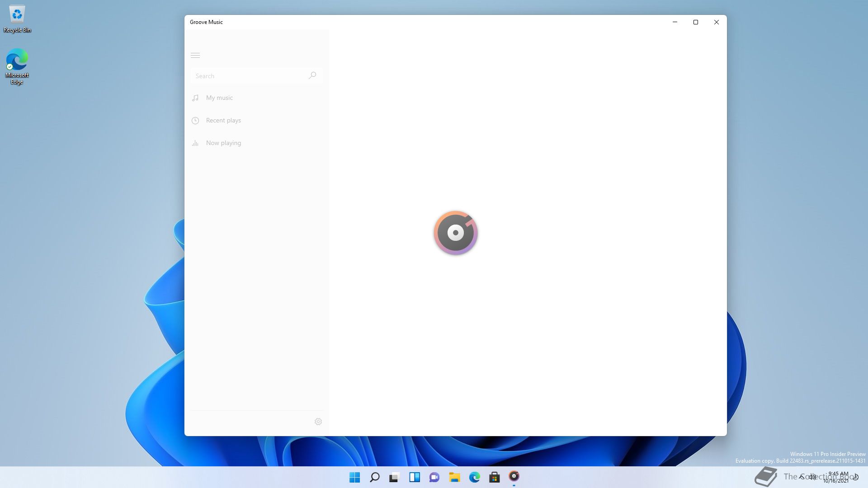Image resolution: width=868 pixels, height=488 pixels.
Task: Maximize the Groove Music window
Action: [x=696, y=22]
